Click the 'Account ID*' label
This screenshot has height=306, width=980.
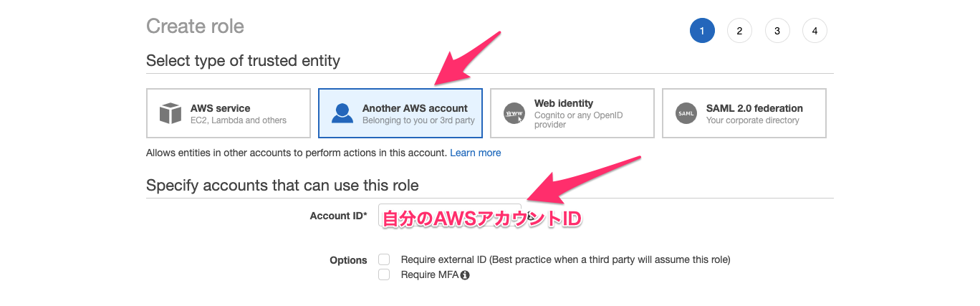338,216
